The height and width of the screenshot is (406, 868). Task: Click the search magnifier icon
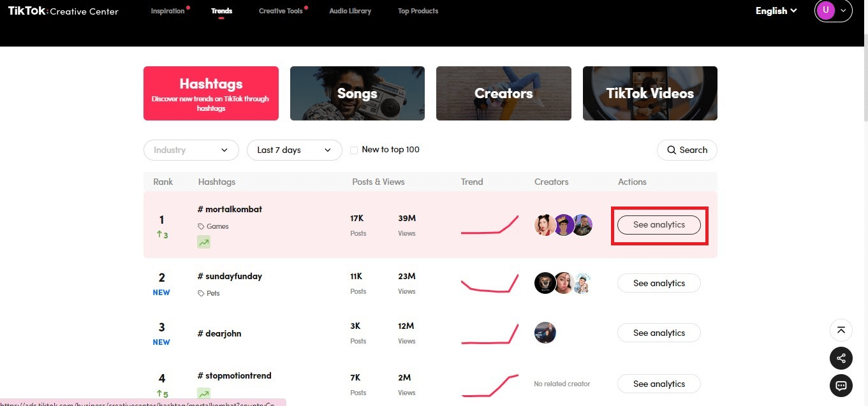click(x=672, y=150)
